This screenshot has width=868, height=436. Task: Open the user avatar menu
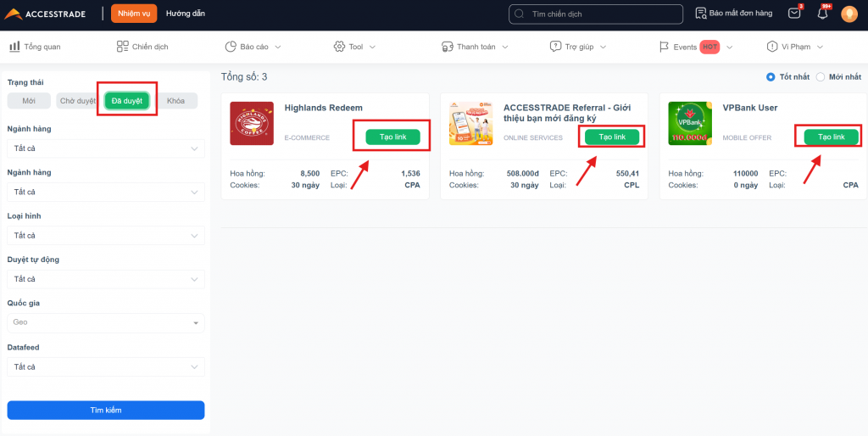(849, 14)
